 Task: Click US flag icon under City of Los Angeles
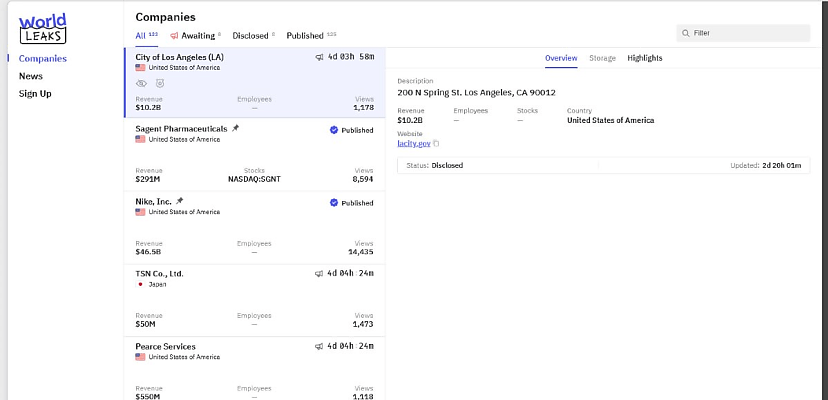tap(140, 68)
